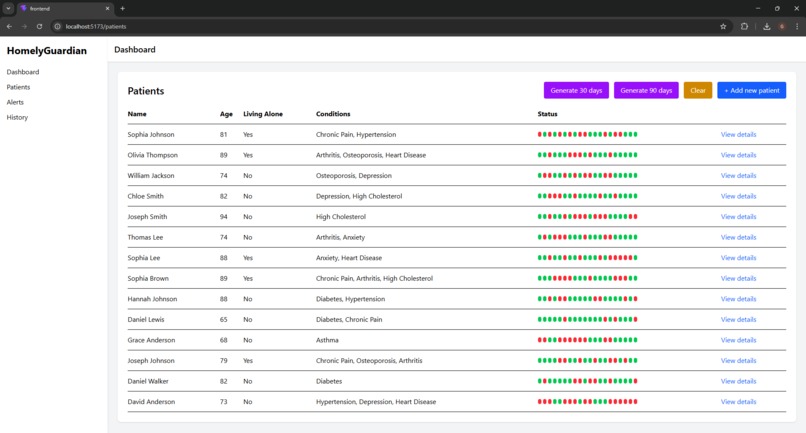View details for Hannah Johnson
The image size is (806, 433).
click(738, 299)
